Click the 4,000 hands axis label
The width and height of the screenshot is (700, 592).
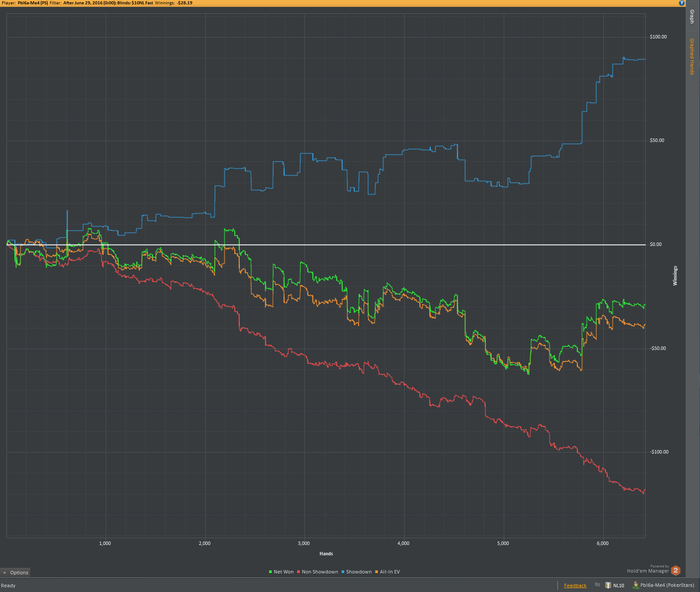[x=403, y=543]
